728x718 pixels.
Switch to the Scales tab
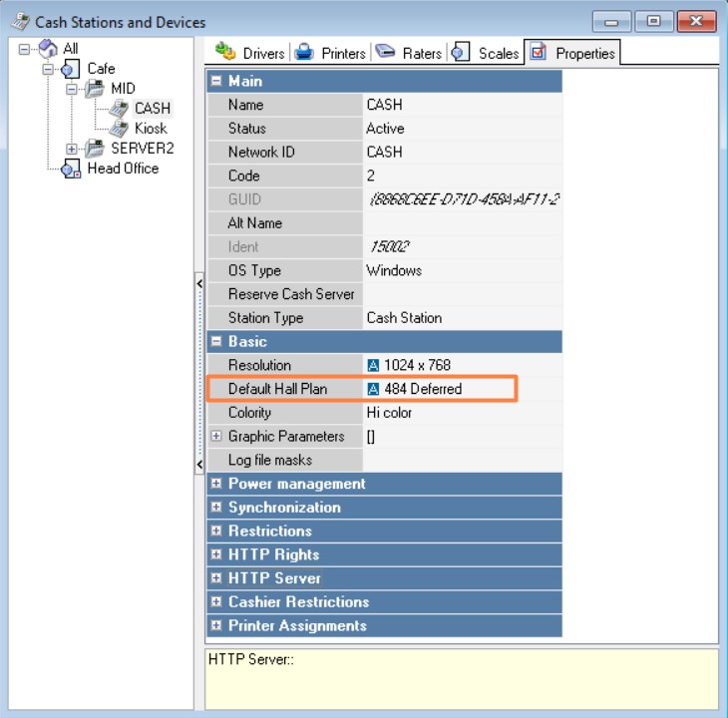pyautogui.click(x=486, y=53)
